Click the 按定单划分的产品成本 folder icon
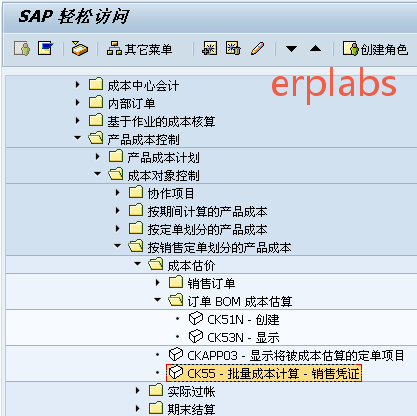 (x=136, y=228)
